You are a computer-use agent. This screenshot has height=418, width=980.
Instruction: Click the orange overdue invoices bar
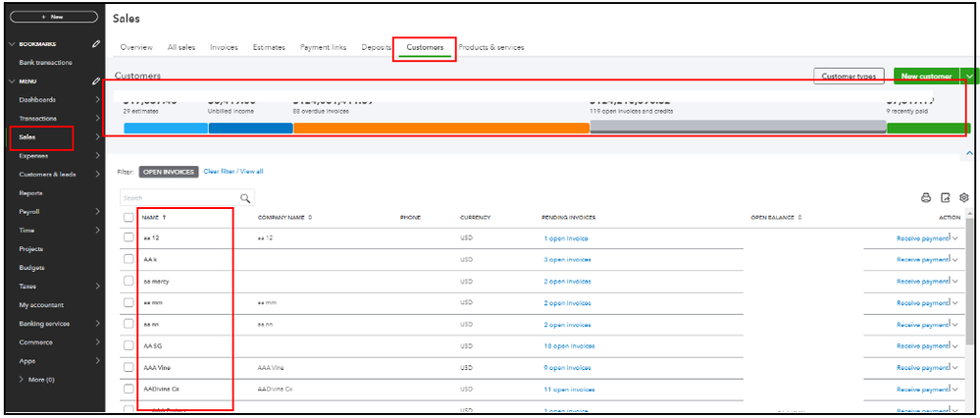click(x=441, y=129)
